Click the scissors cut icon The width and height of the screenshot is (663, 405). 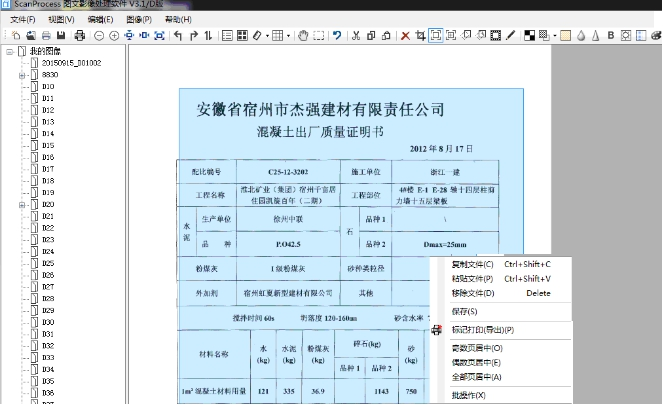(x=356, y=36)
